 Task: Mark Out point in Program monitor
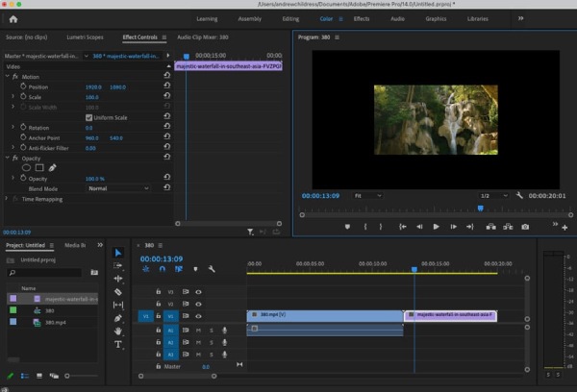coord(381,227)
